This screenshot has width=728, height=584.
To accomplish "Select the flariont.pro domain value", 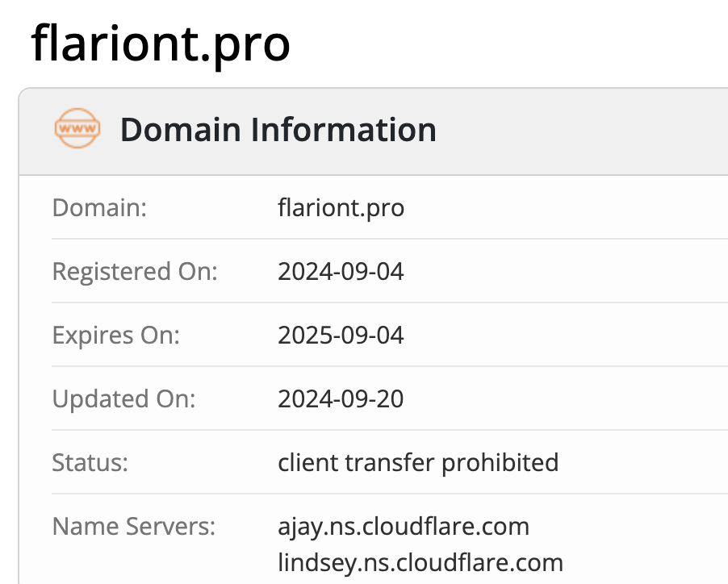I will pos(341,208).
